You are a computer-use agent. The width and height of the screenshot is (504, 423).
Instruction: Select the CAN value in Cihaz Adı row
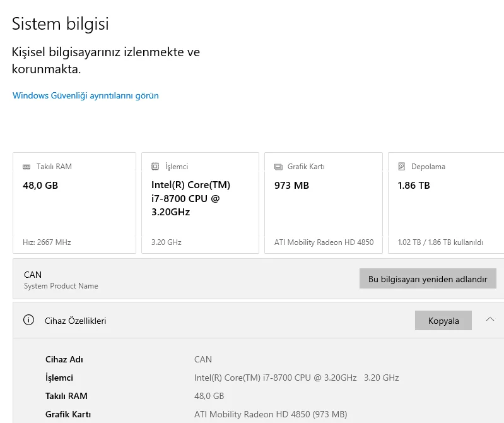[x=203, y=359]
